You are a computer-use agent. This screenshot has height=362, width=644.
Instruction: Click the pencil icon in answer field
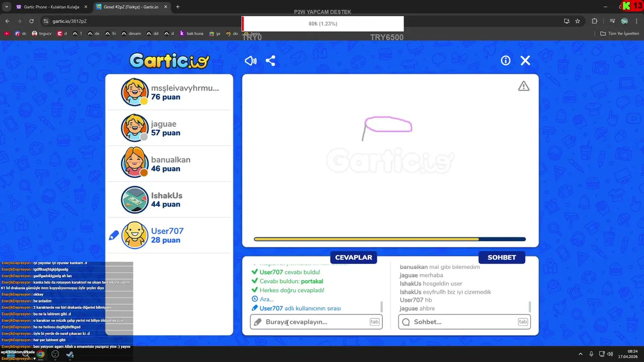point(258,322)
